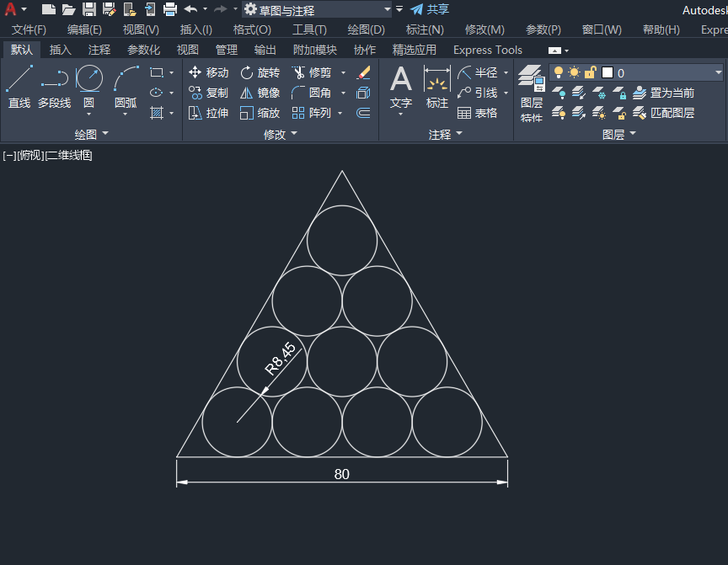Image resolution: width=728 pixels, height=565 pixels.
Task: Activate the Move (移动) tool
Action: pyautogui.click(x=208, y=72)
